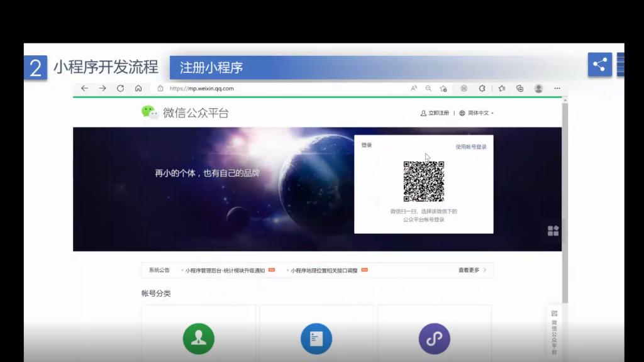The width and height of the screenshot is (644, 362).
Task: Click the circular extension icon in toolbar
Action: tap(464, 88)
